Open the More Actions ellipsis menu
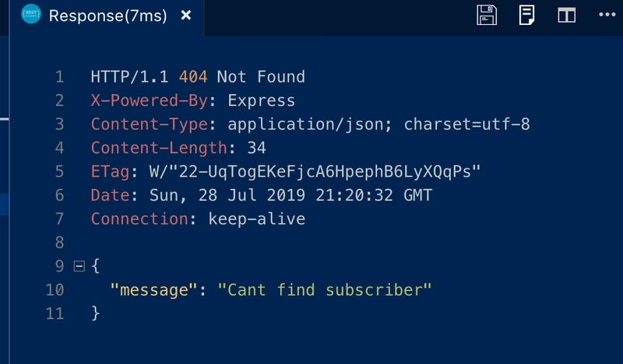Viewport: 623px width, 364px height. point(607,15)
